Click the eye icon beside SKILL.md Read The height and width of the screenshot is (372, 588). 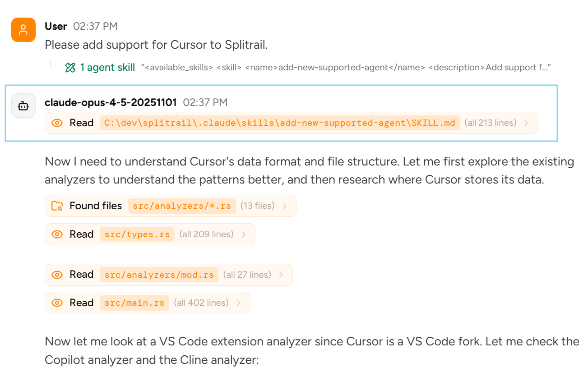pos(57,123)
